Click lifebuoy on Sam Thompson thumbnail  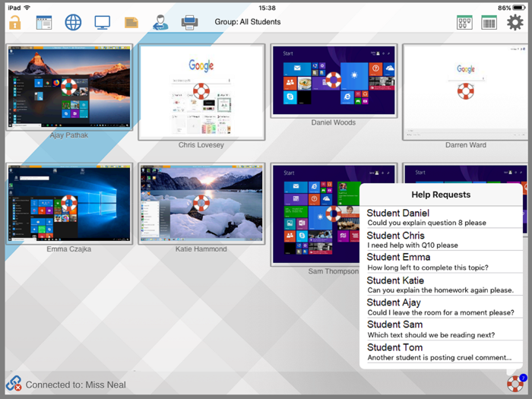coord(334,214)
